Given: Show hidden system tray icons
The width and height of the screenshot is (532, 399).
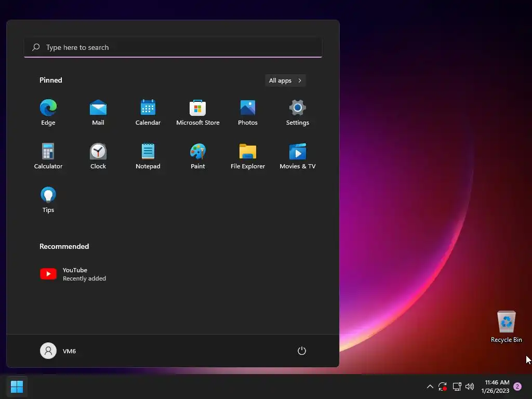Looking at the screenshot, I should coord(430,387).
